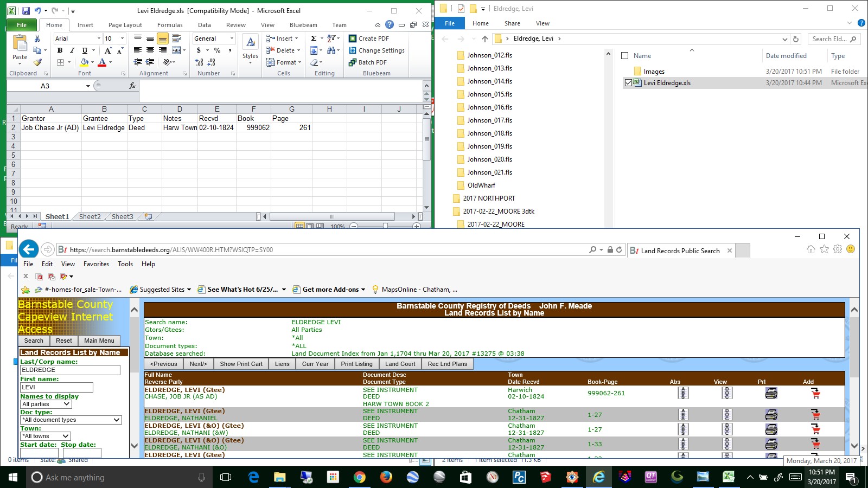Switch to the Bluebeam ribbon tab
Viewport: 868px width, 488px height.
[303, 24]
